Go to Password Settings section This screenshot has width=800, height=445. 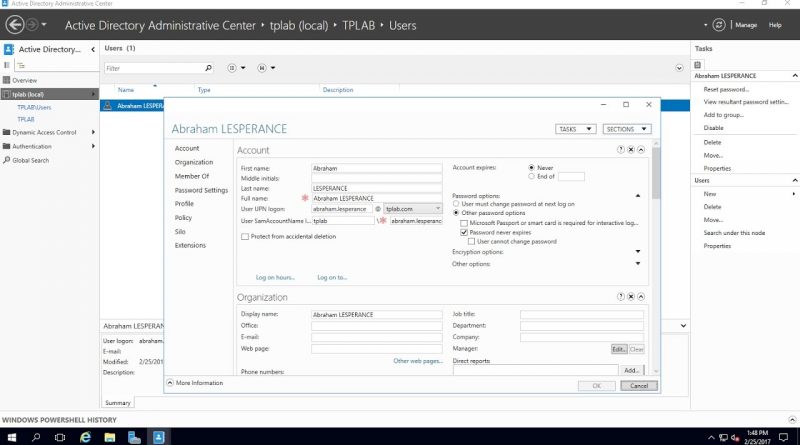click(x=201, y=190)
